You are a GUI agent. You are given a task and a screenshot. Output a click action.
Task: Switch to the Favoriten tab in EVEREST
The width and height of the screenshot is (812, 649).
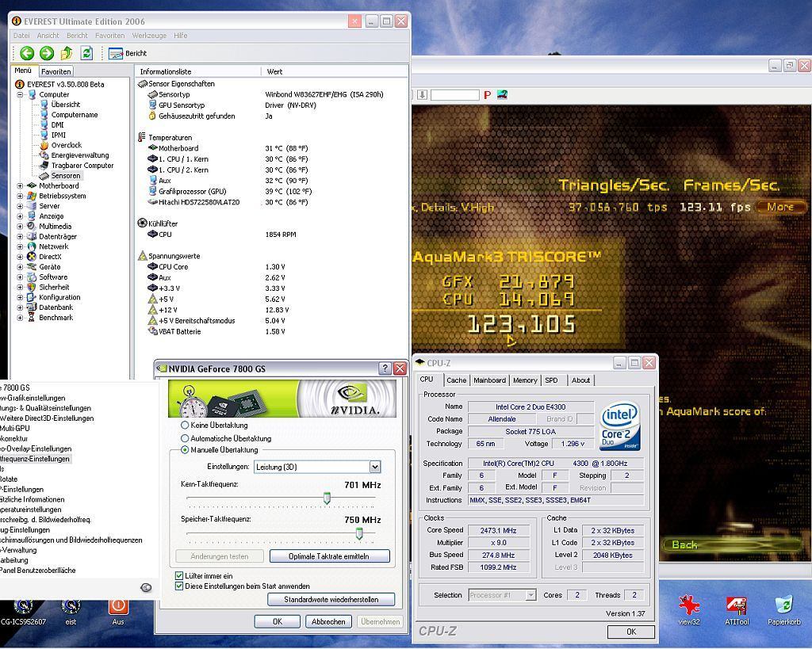tap(56, 71)
